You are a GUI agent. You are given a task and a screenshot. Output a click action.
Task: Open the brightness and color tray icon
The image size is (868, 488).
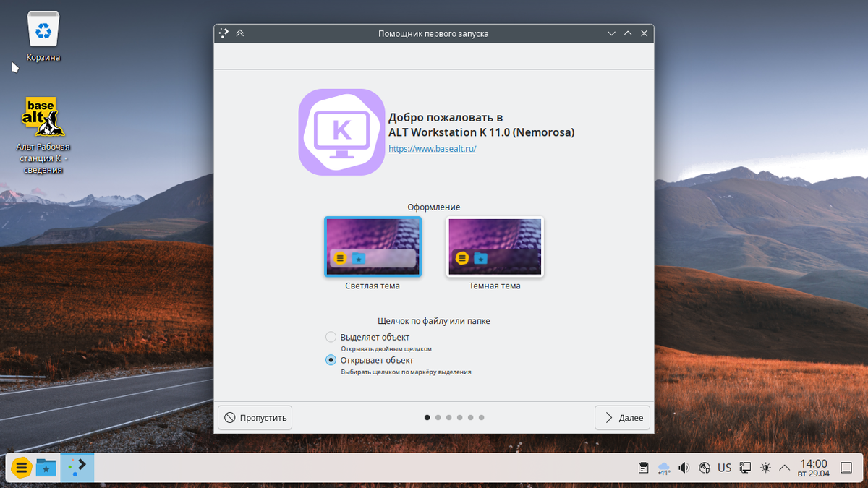[765, 468]
